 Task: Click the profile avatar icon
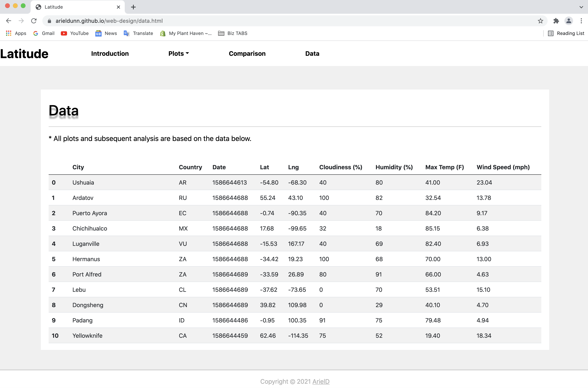click(x=569, y=21)
